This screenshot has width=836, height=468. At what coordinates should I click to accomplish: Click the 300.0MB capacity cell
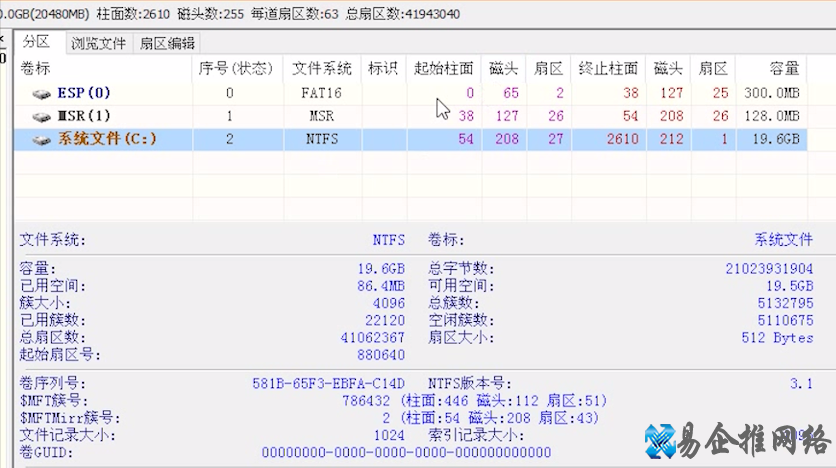[772, 93]
